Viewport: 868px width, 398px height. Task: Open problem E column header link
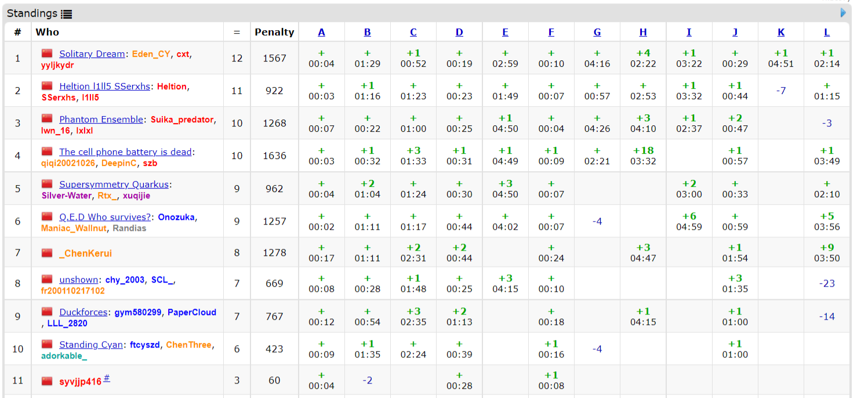tap(505, 32)
